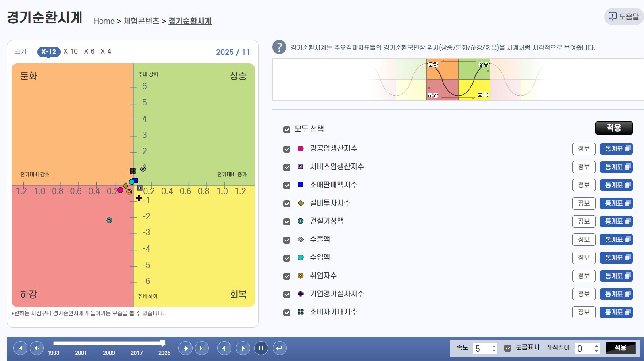Click the timeline slider handle near 2025

[162, 343]
